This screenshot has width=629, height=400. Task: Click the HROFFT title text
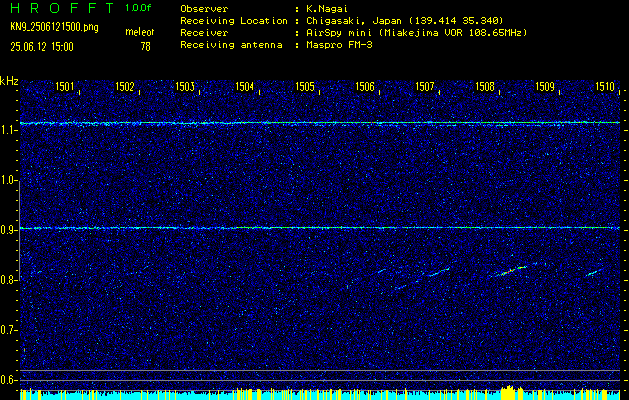pos(62,8)
